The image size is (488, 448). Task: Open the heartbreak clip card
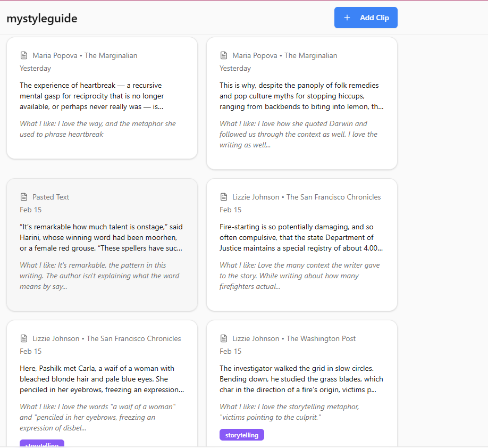(102, 98)
